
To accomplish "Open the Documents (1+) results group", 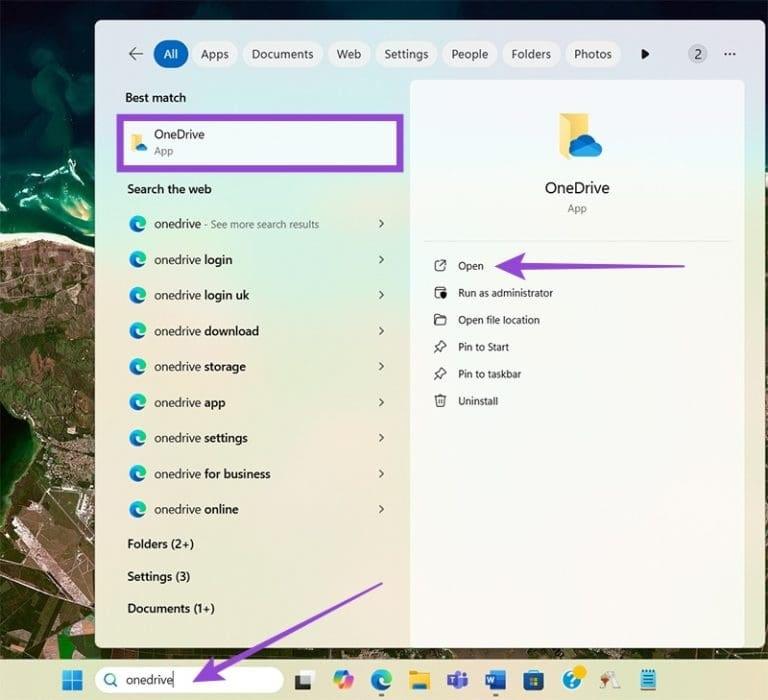I will (x=171, y=608).
